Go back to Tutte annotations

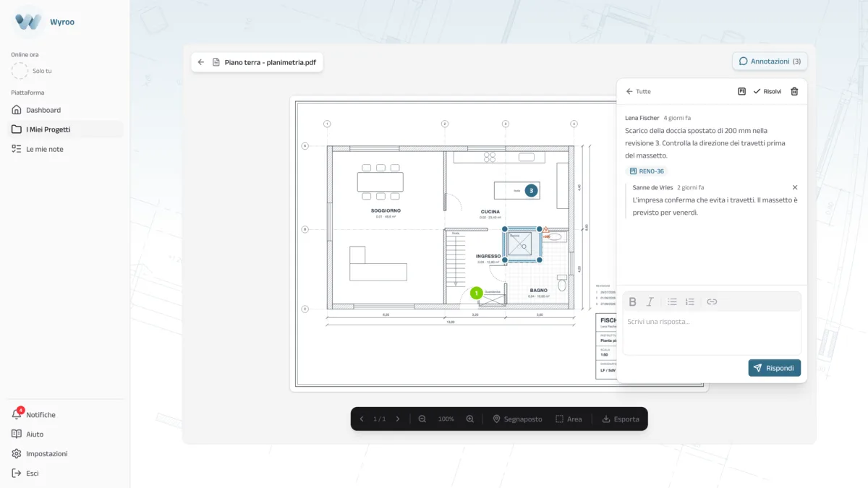(638, 92)
